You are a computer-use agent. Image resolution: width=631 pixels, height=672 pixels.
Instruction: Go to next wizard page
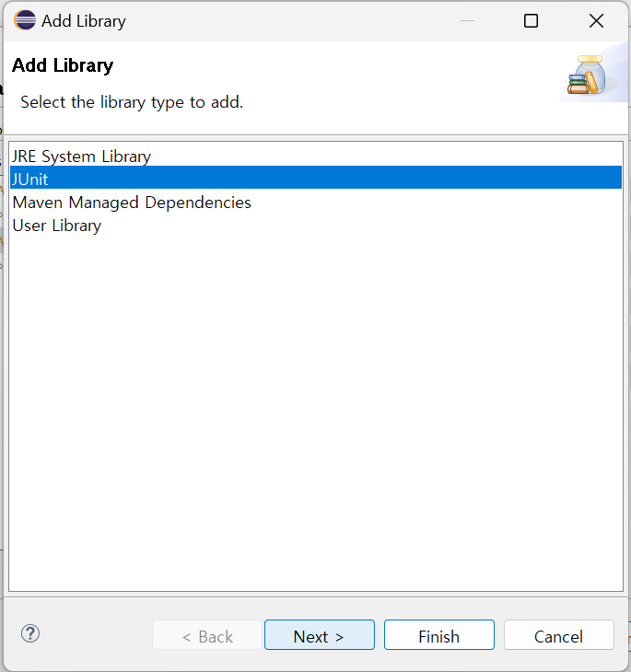[319, 634]
